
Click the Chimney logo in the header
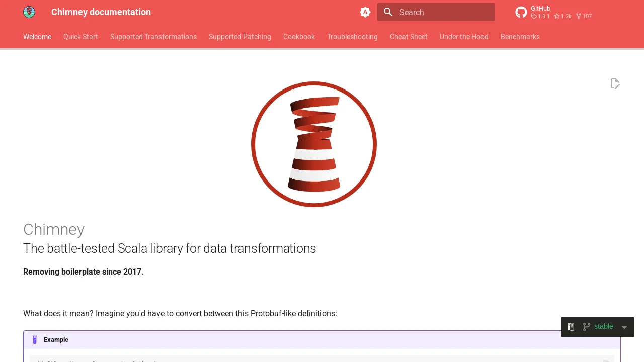click(29, 12)
